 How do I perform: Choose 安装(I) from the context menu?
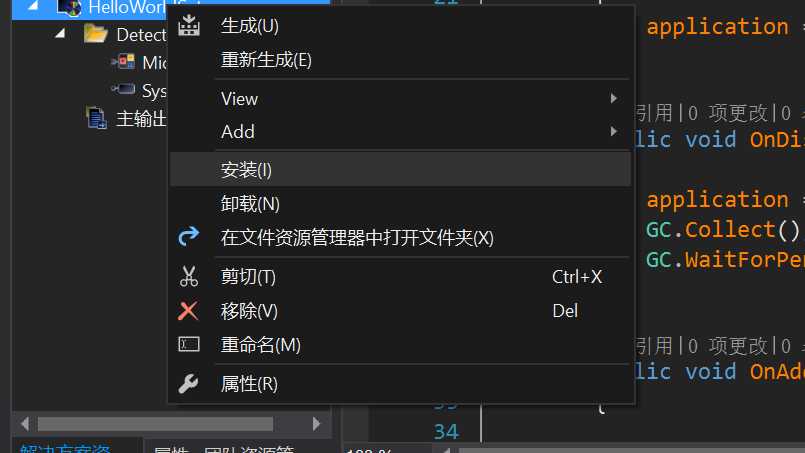point(400,169)
